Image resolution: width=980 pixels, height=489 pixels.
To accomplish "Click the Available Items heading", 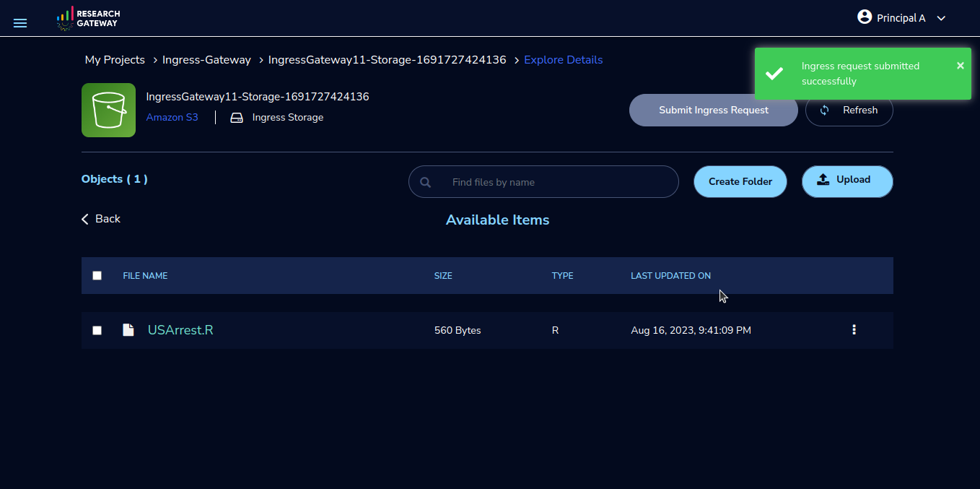I will (498, 220).
